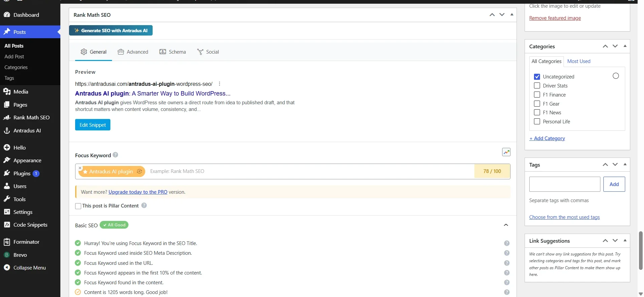The height and width of the screenshot is (297, 644).
Task: Click the Add tag button
Action: tap(614, 184)
